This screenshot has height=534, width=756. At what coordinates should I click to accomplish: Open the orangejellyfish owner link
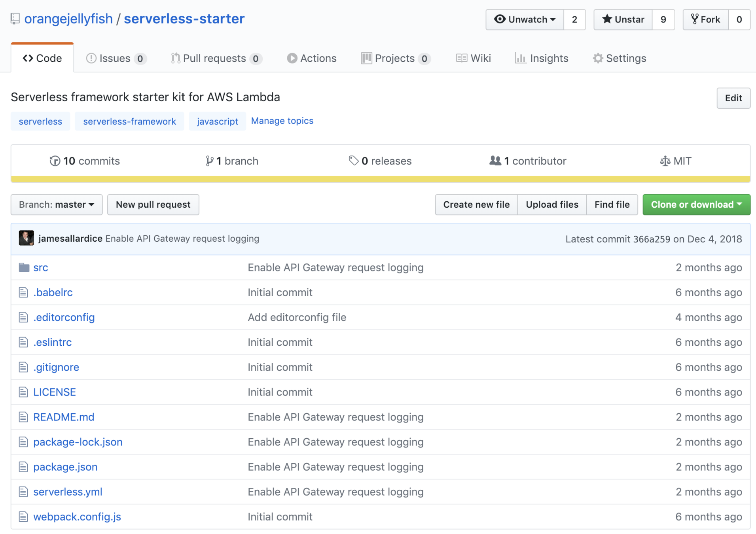click(68, 19)
